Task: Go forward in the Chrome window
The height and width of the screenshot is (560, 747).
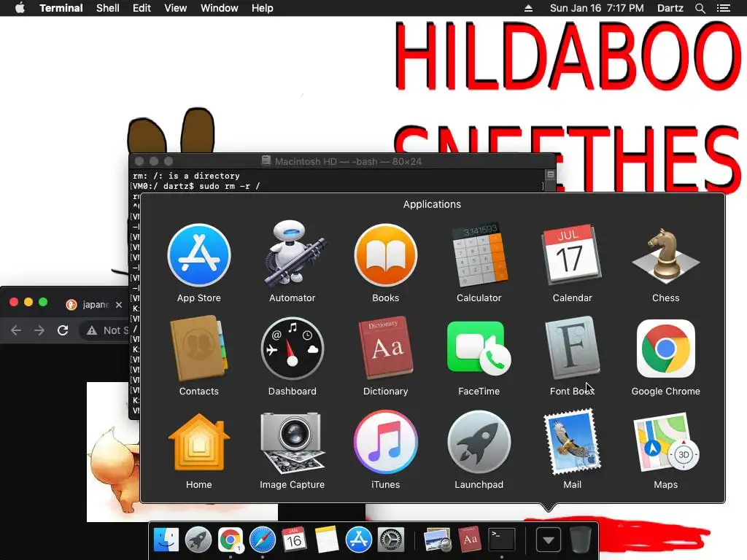Action: click(39, 330)
